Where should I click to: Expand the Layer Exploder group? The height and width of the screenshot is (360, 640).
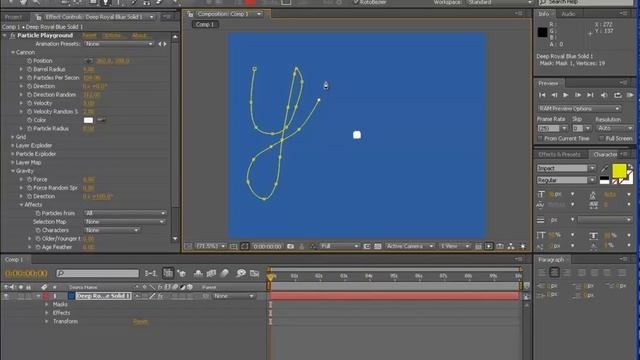(x=13, y=146)
